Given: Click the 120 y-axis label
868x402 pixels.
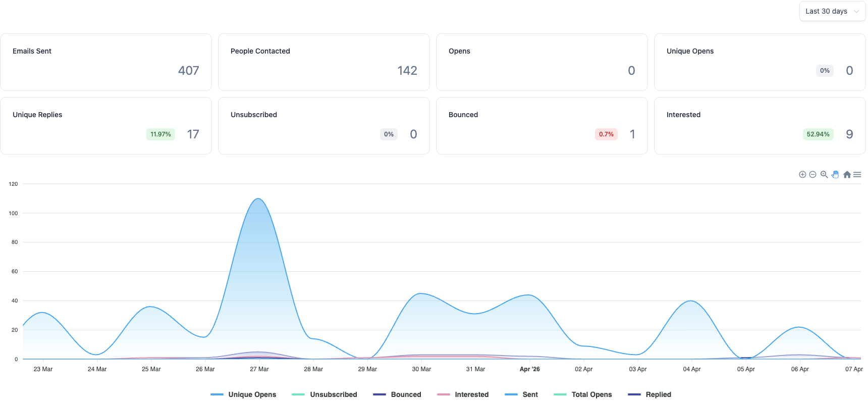Looking at the screenshot, I should coord(13,184).
